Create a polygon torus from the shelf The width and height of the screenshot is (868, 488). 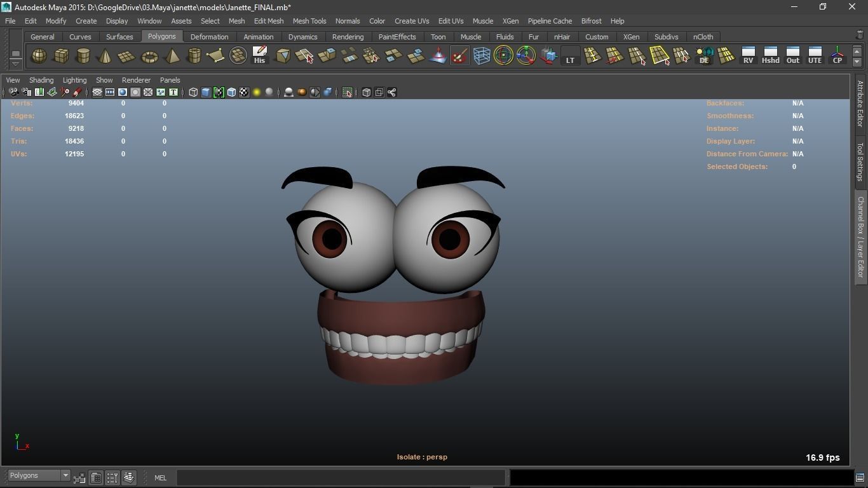149,56
